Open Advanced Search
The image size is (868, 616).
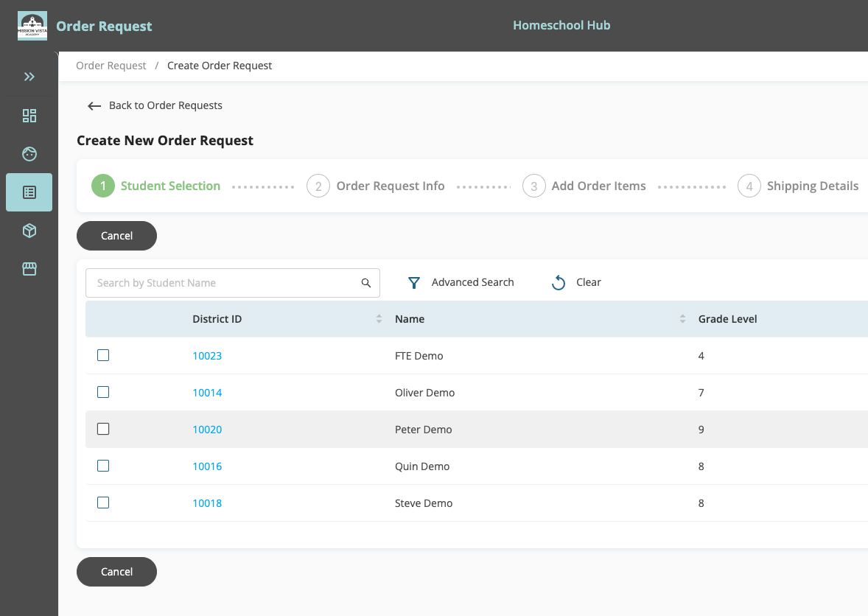click(x=472, y=282)
